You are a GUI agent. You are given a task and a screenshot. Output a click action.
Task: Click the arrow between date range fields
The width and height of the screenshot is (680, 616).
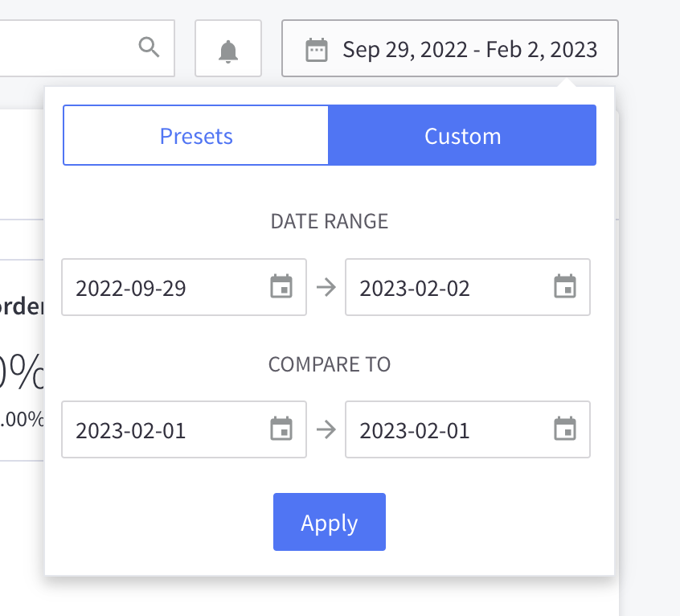pos(326,287)
